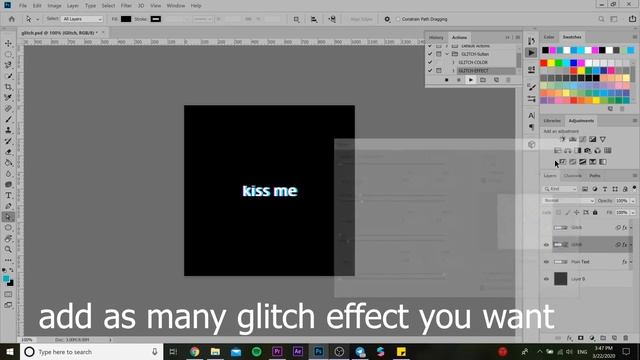The height and width of the screenshot is (360, 640).
Task: Toggle visibility of bottom fill layer
Action: point(546,279)
